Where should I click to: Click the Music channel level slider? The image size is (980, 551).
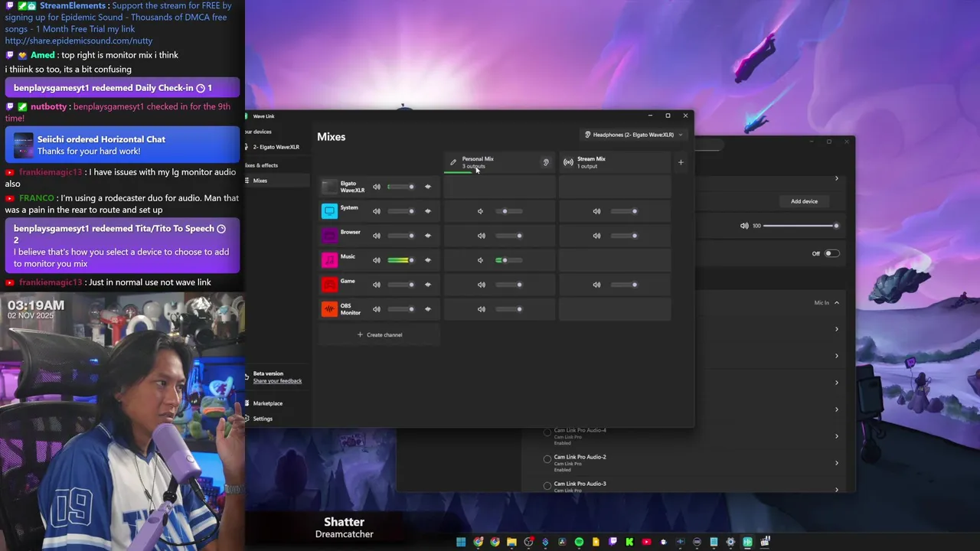401,260
